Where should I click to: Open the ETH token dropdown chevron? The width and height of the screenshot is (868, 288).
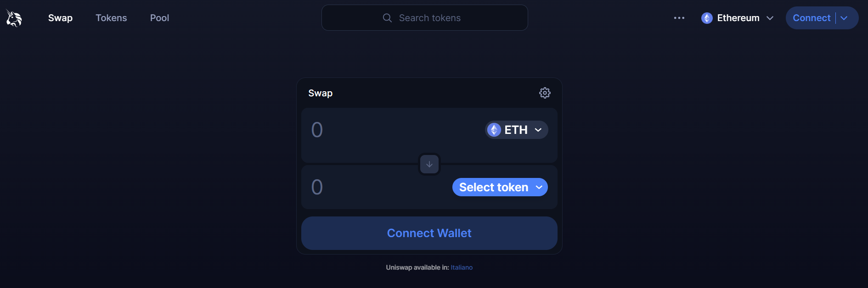[538, 130]
